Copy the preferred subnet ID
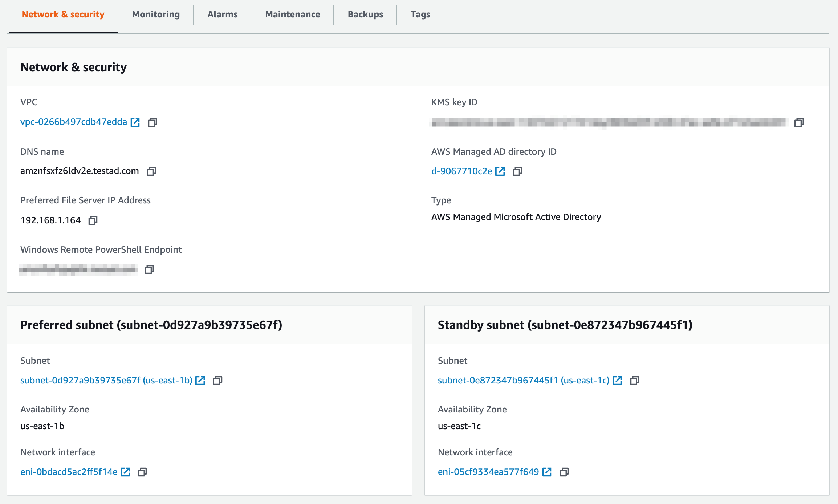Screen dimensions: 838x504 (x=218, y=381)
